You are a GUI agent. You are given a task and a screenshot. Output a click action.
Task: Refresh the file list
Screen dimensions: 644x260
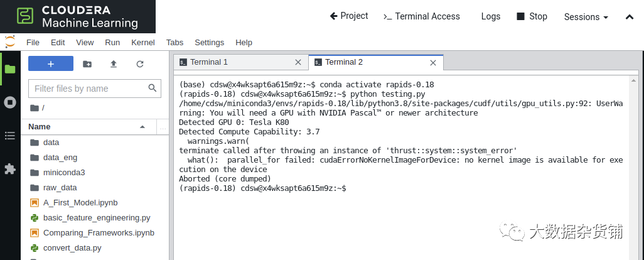(x=140, y=64)
